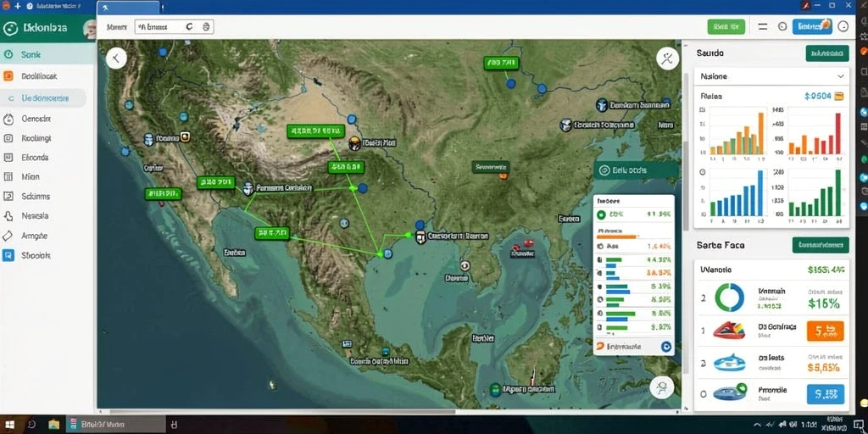Click the orange icon at popup bottom-left
The height and width of the screenshot is (434, 868).
pyautogui.click(x=599, y=347)
